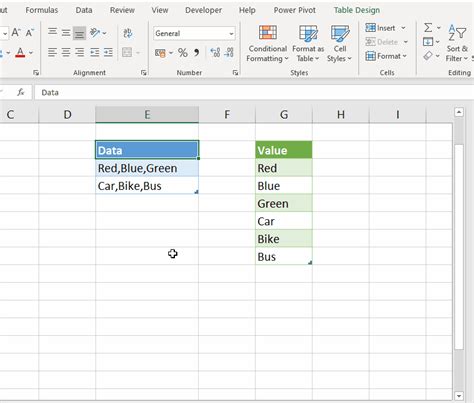Click Delete cells button

tap(382, 42)
